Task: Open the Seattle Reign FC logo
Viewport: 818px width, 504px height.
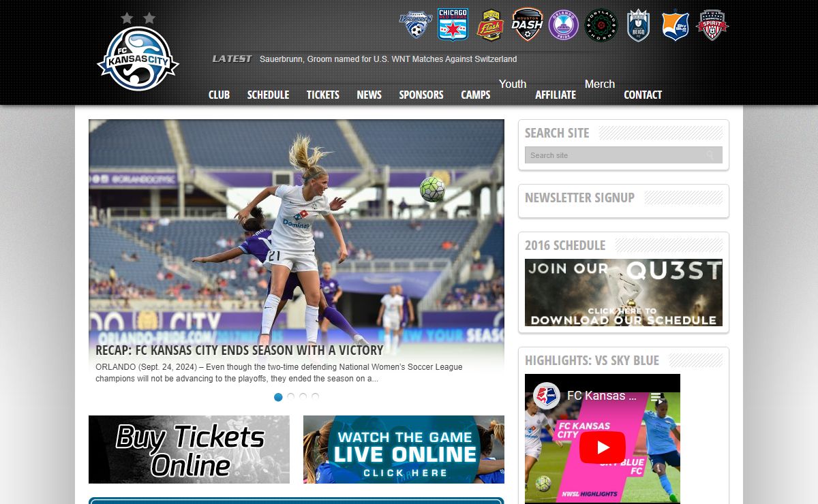Action: tap(639, 25)
